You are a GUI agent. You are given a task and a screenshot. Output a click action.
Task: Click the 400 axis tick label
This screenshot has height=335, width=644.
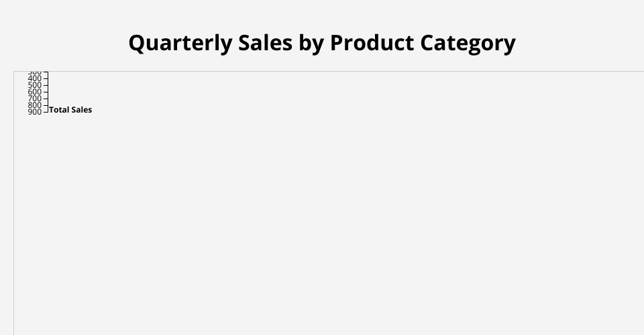tap(35, 78)
